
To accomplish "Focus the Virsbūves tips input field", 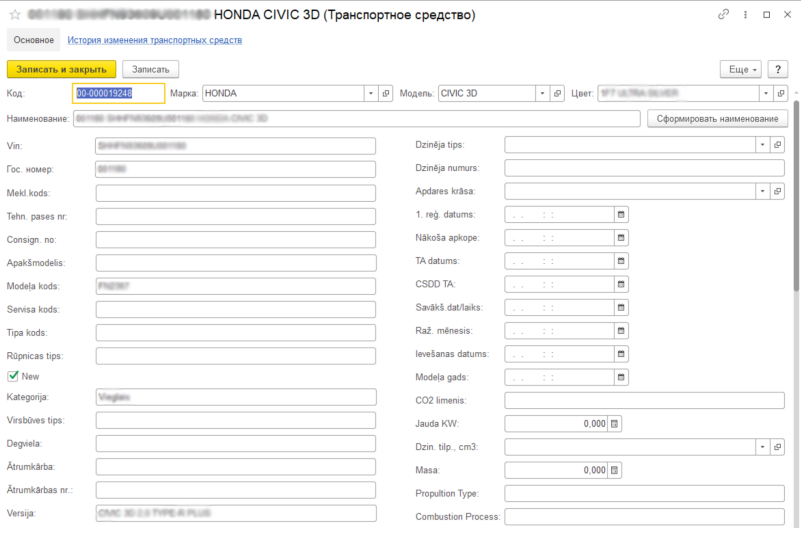I will (x=235, y=421).
